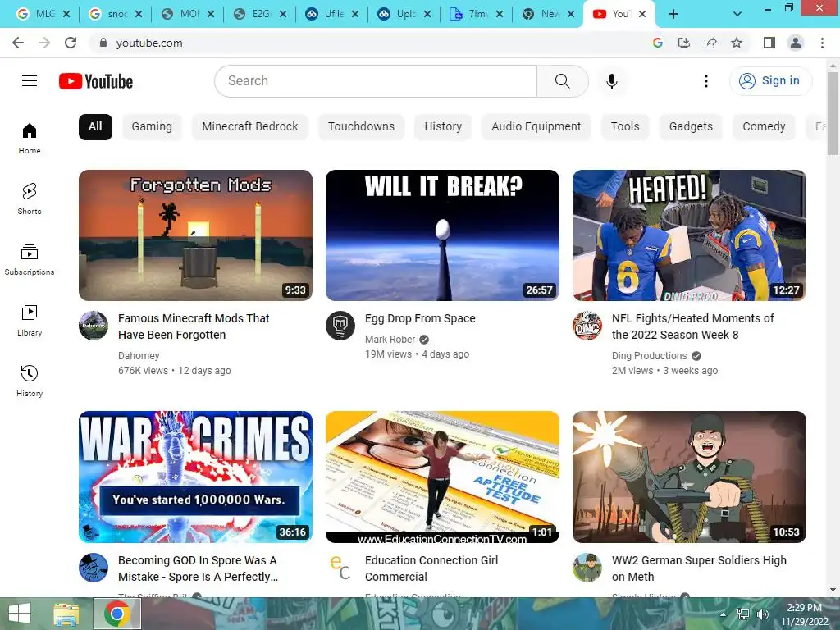This screenshot has height=630, width=840.
Task: Click the youtube.com address bar
Action: tap(370, 43)
